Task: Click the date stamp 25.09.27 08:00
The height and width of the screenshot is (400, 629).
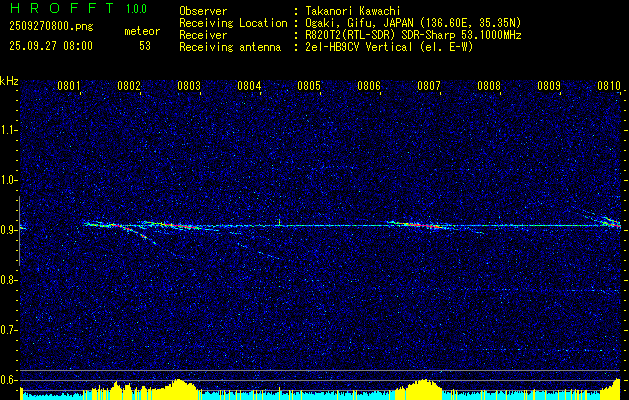Action: (x=51, y=46)
